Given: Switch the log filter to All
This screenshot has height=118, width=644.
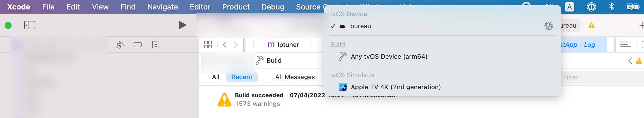Looking at the screenshot, I should point(216,77).
